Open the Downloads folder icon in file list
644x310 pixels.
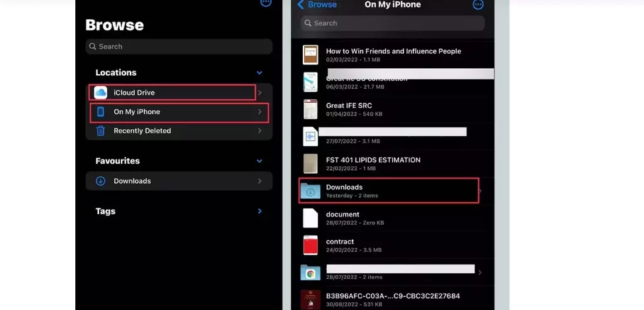pyautogui.click(x=311, y=191)
